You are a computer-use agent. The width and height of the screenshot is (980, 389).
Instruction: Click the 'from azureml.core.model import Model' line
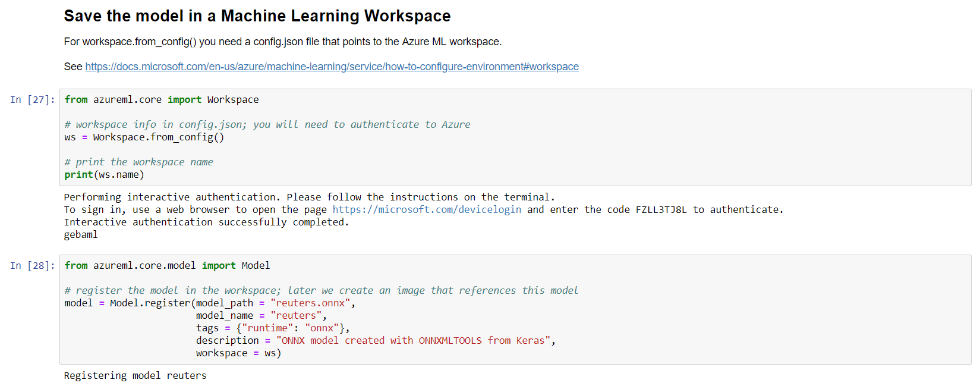coord(167,266)
